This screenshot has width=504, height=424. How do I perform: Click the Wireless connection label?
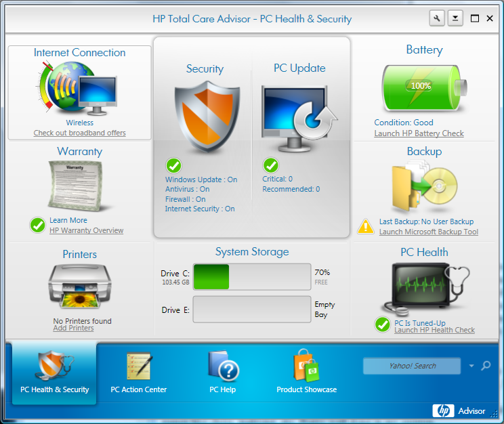[80, 123]
